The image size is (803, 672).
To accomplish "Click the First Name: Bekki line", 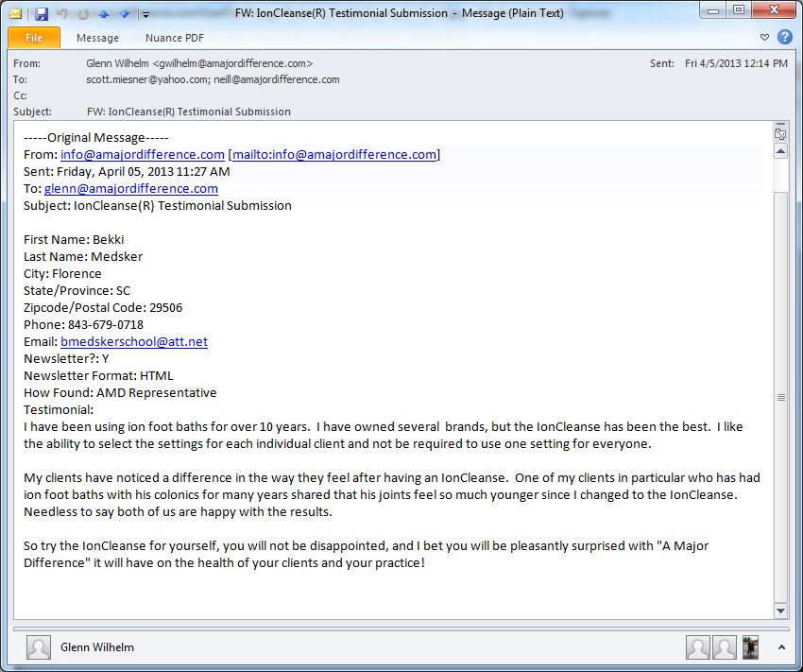I will point(74,240).
